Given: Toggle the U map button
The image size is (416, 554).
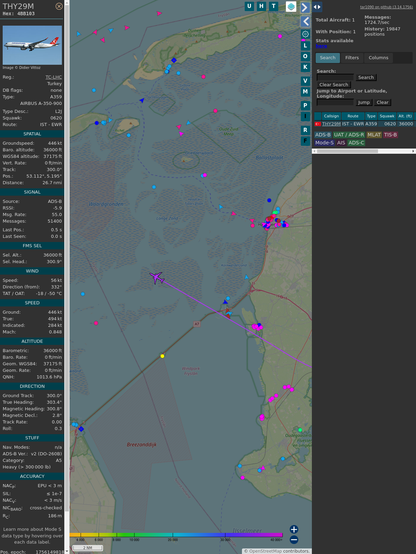Looking at the screenshot, I should [249, 6].
